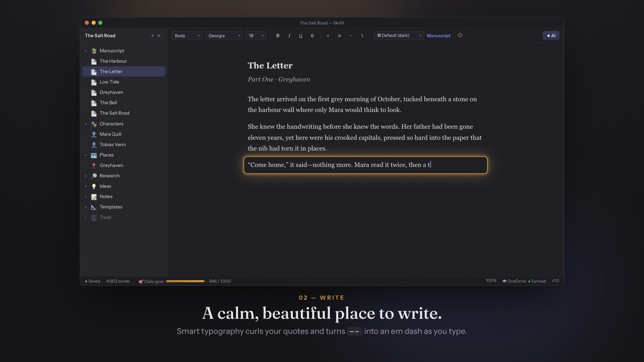Open the AI assistant

(551, 36)
